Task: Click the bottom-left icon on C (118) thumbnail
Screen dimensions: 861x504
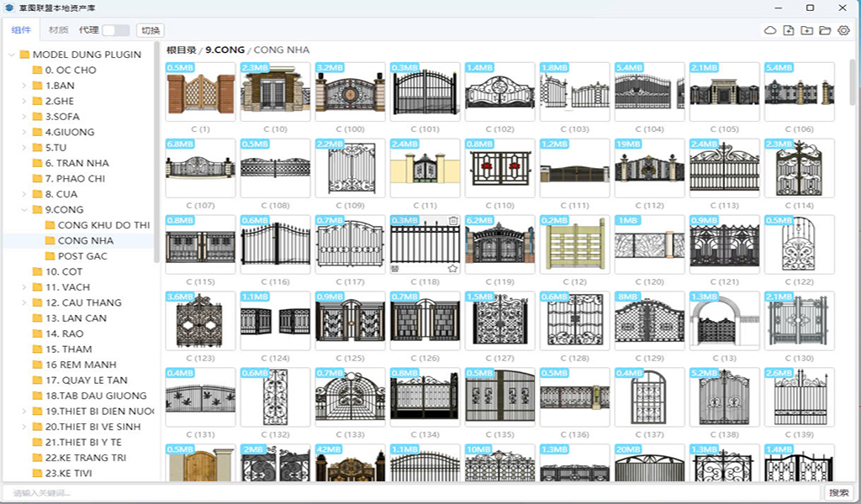Action: coord(395,269)
